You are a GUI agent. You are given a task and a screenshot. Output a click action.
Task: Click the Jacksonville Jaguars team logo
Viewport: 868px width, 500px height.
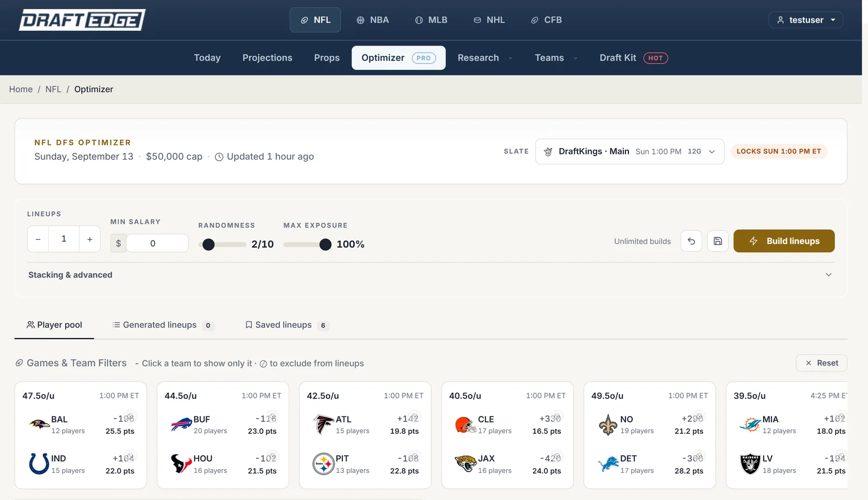tap(465, 464)
